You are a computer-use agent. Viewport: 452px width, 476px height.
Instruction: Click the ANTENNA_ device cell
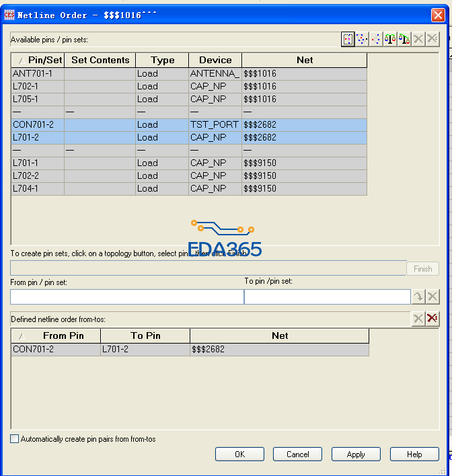215,74
